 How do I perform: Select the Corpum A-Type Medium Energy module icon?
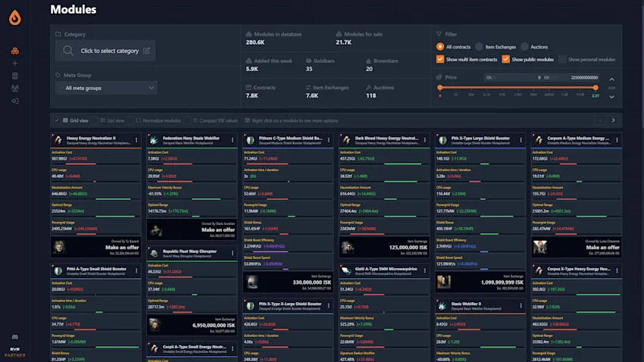tap(539, 140)
